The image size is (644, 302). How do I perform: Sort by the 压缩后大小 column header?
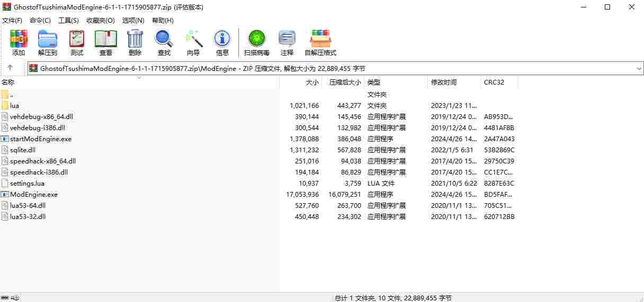pos(343,83)
